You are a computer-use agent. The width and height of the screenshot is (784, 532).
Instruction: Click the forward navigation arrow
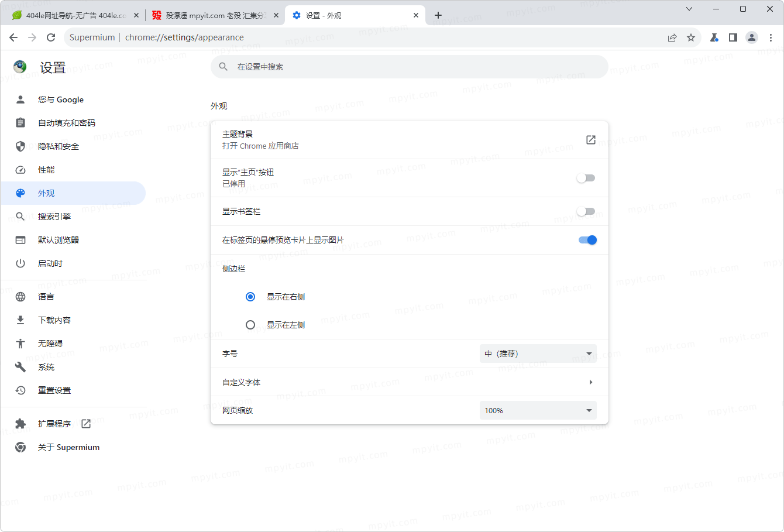pyautogui.click(x=32, y=37)
